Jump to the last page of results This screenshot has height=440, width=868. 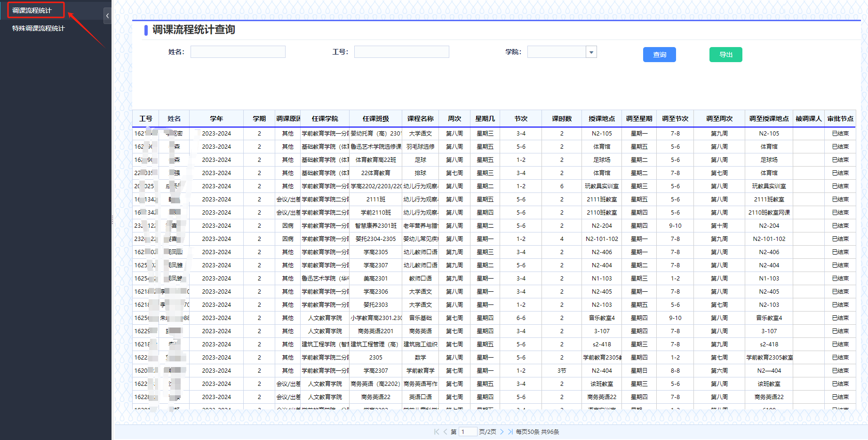click(510, 432)
